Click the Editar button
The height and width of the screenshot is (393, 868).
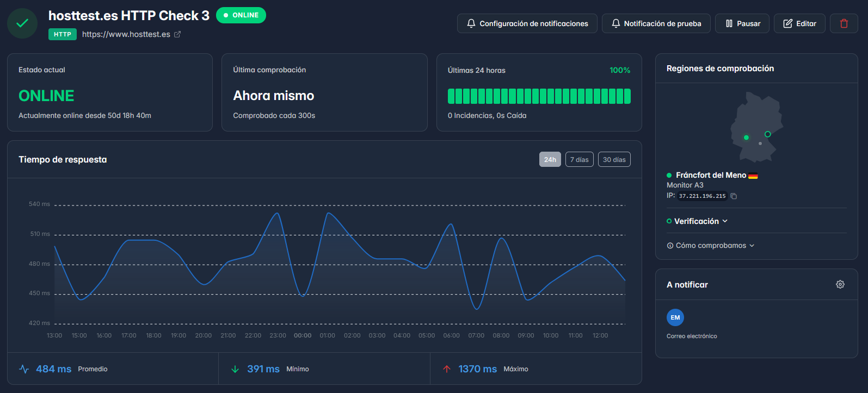[799, 23]
